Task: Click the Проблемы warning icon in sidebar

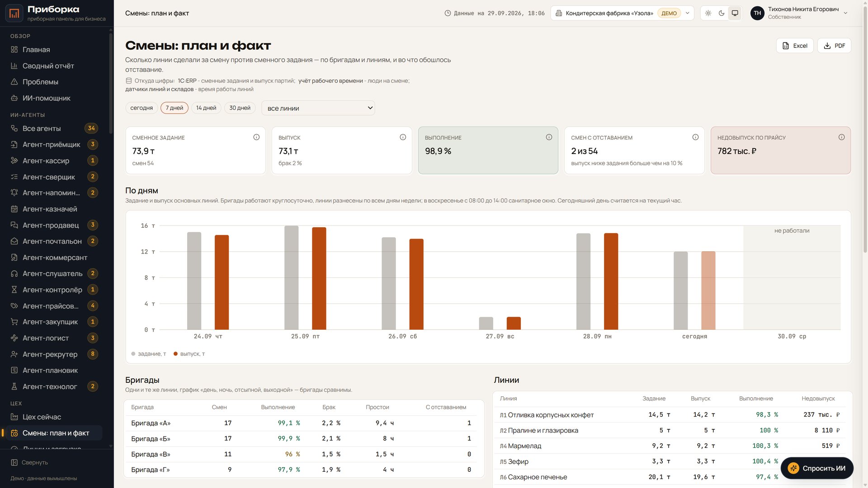Action: [14, 82]
